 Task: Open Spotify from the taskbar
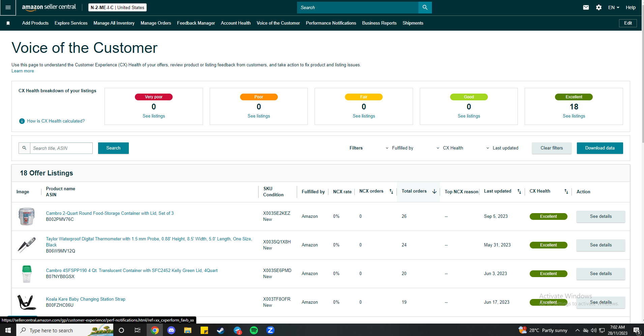pyautogui.click(x=254, y=330)
